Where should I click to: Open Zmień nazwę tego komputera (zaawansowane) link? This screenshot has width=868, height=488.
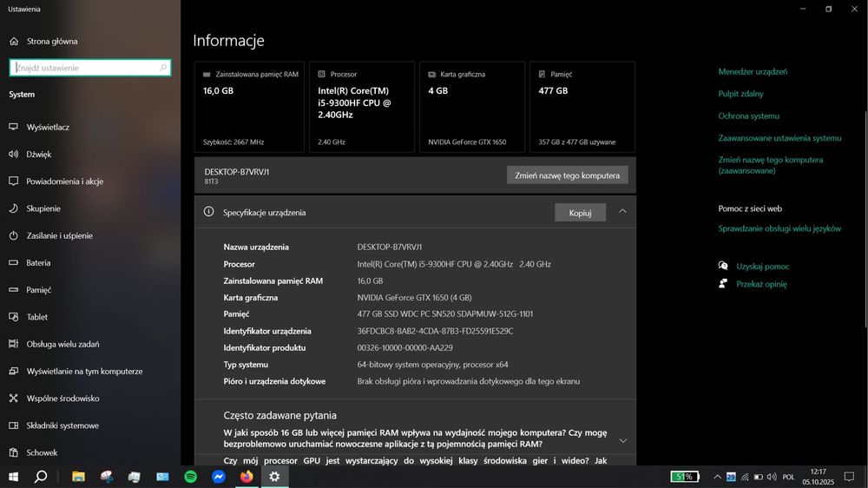click(x=771, y=165)
